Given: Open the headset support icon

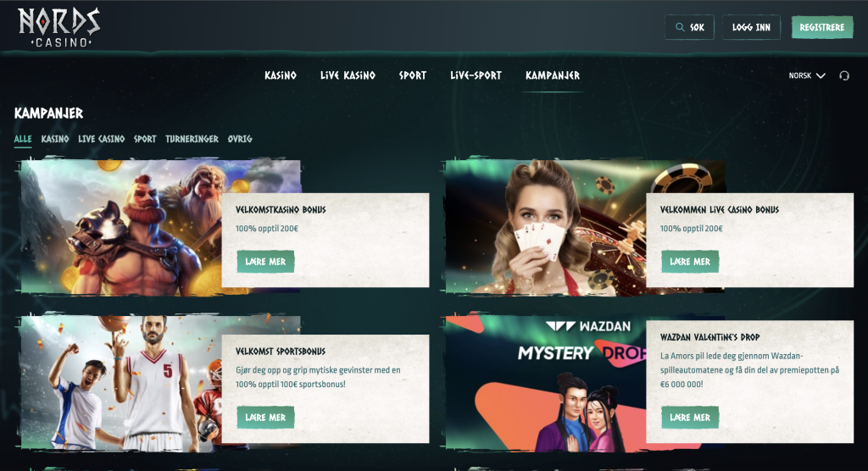Looking at the screenshot, I should (844, 76).
